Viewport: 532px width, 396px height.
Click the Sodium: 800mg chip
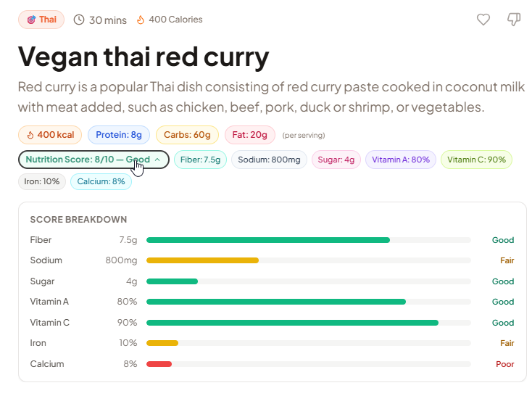click(270, 160)
